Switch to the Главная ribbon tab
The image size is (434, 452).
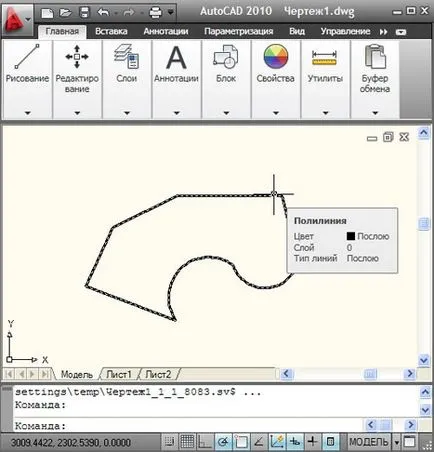62,31
